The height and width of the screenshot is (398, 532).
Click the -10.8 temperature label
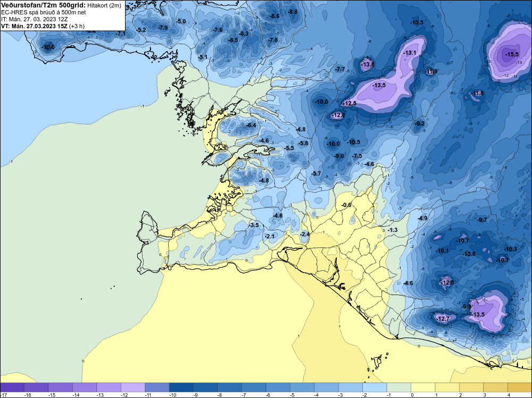(x=469, y=254)
